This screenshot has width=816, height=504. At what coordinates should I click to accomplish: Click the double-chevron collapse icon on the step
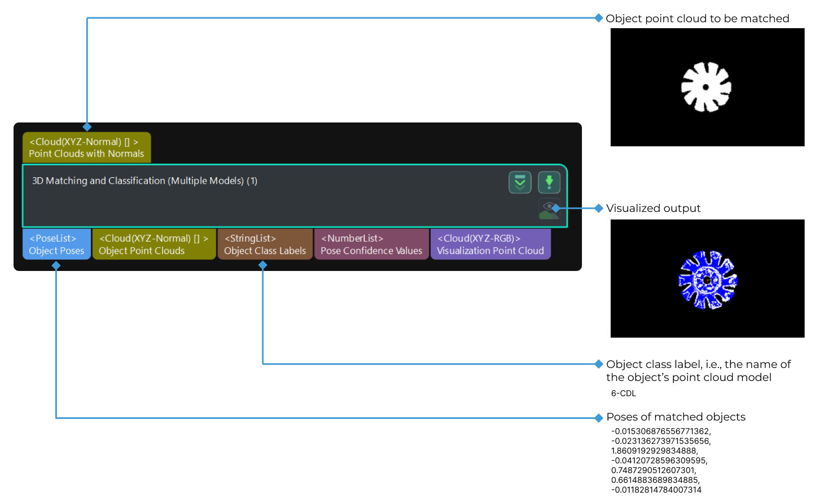519,182
